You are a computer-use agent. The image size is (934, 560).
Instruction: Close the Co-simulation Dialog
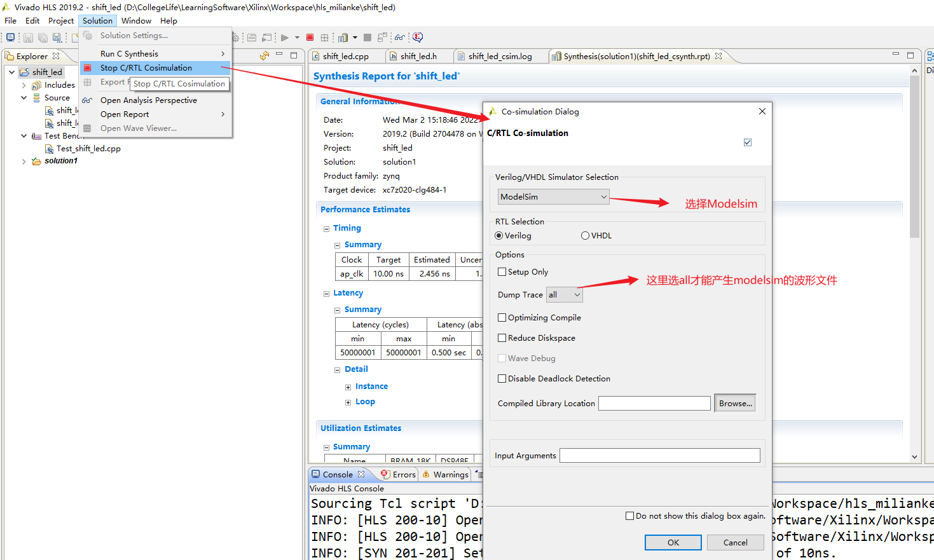coord(762,111)
